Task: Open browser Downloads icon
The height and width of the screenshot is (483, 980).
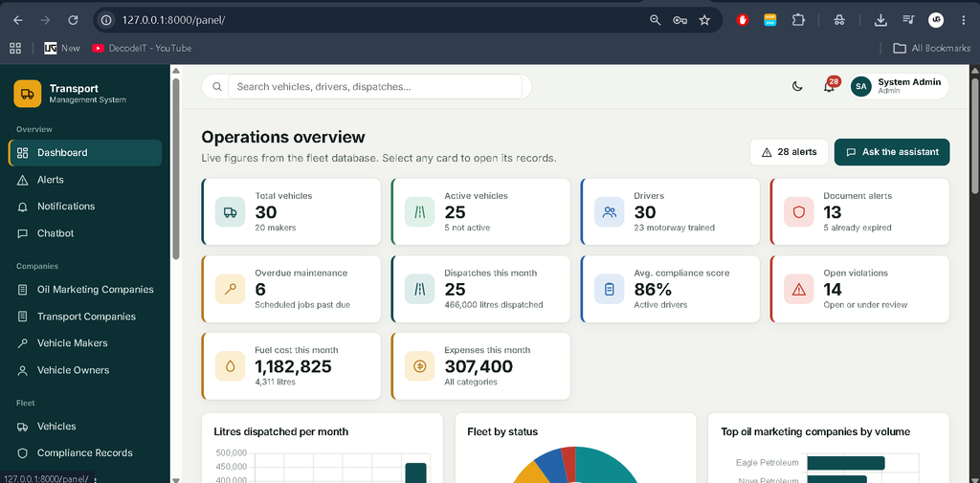Action: (x=880, y=20)
